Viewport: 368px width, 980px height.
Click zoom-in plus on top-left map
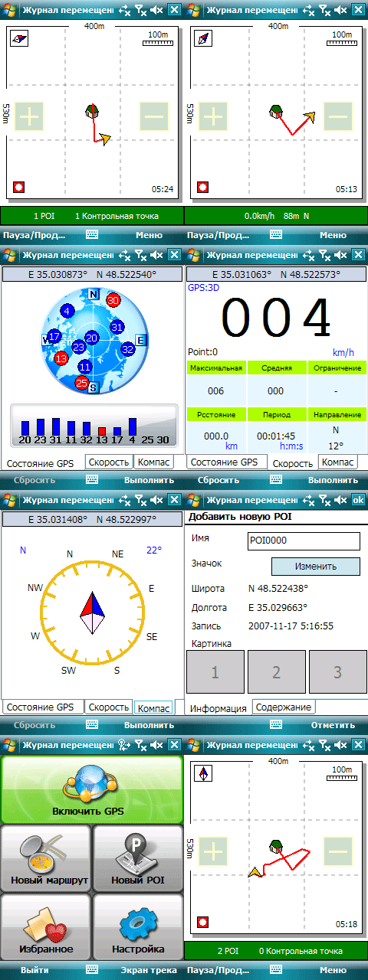(29, 116)
